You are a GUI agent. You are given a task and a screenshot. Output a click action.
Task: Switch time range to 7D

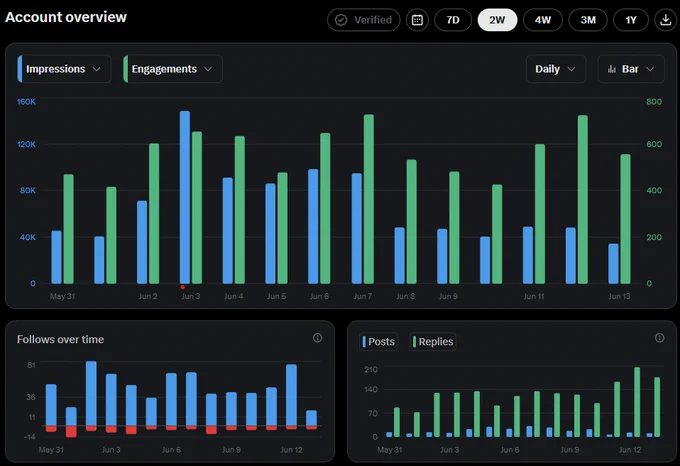click(x=453, y=20)
